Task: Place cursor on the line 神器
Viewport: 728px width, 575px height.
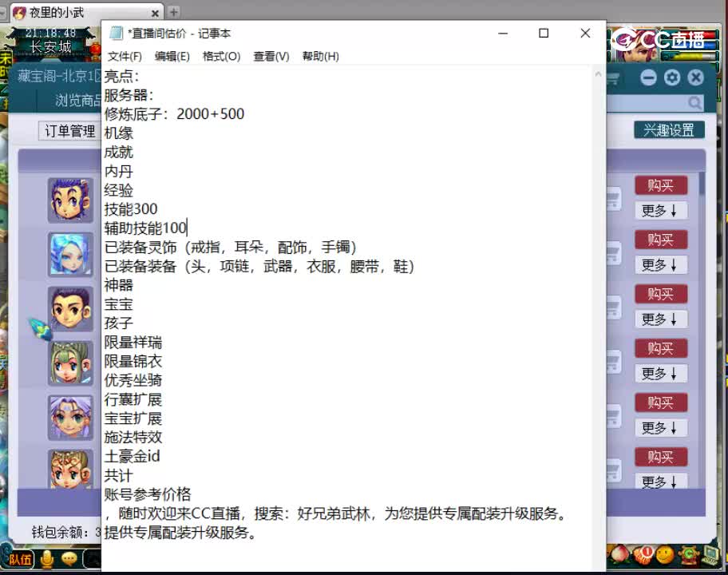Action: click(118, 285)
